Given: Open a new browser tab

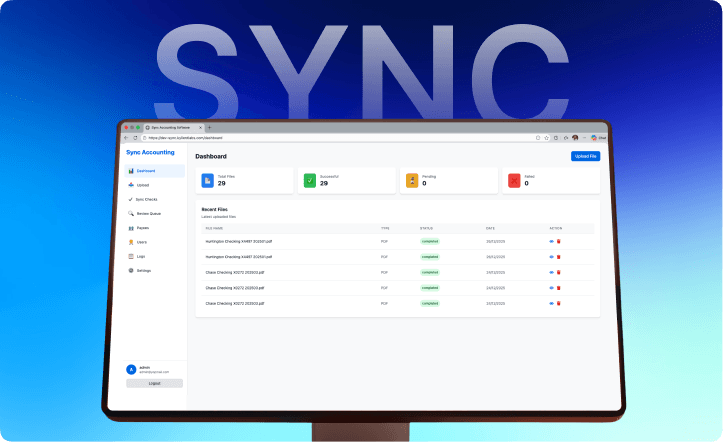Looking at the screenshot, I should pyautogui.click(x=209, y=128).
